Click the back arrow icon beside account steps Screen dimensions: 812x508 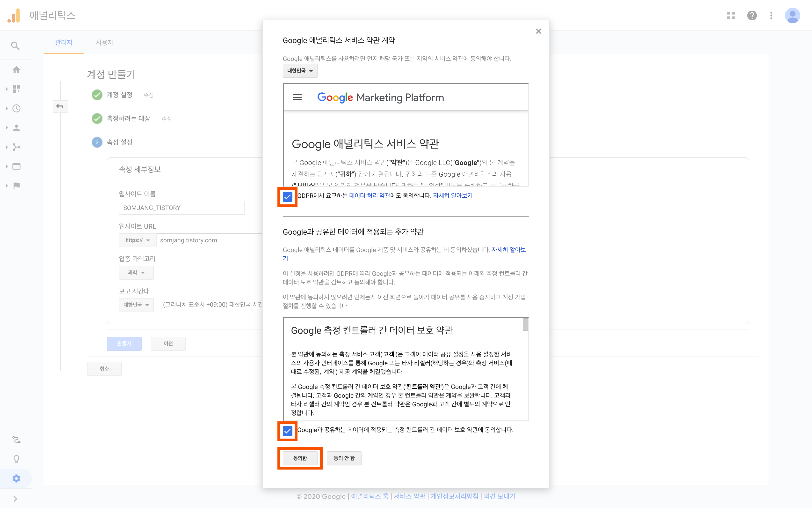(x=60, y=106)
